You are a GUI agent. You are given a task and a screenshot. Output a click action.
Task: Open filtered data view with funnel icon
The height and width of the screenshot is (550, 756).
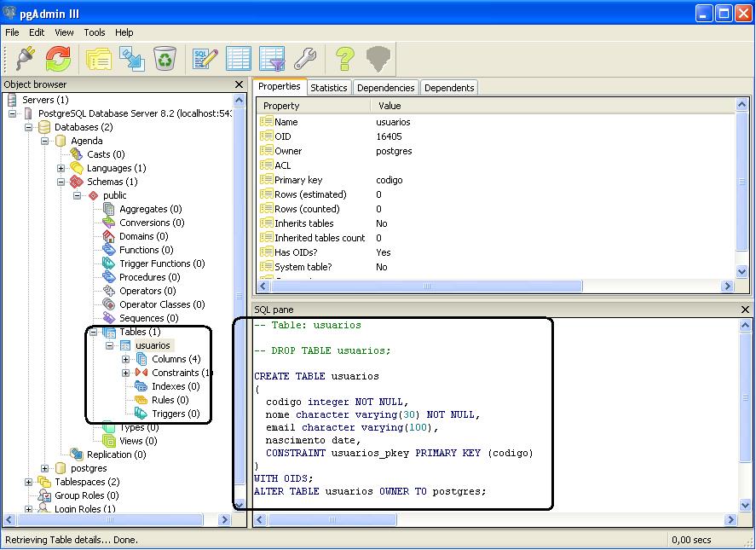[x=272, y=59]
